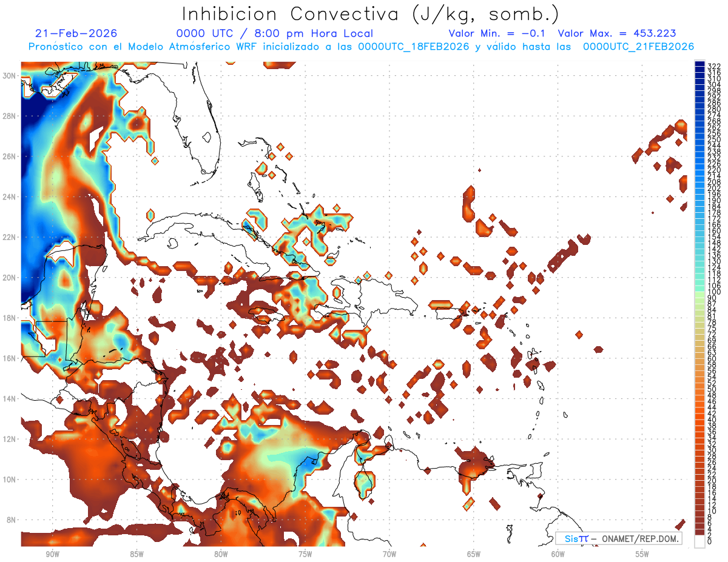Click the date "21-Feb-2026"

(76, 34)
